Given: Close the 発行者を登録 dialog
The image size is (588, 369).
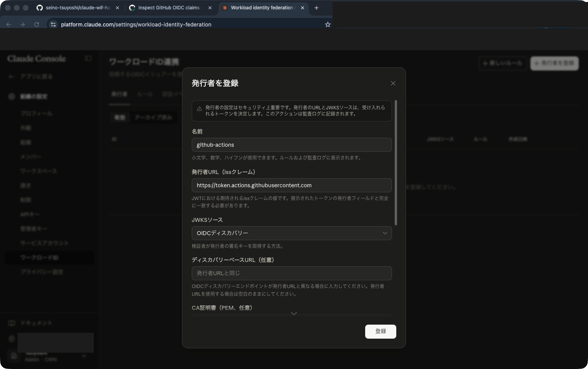Looking at the screenshot, I should coord(393,83).
